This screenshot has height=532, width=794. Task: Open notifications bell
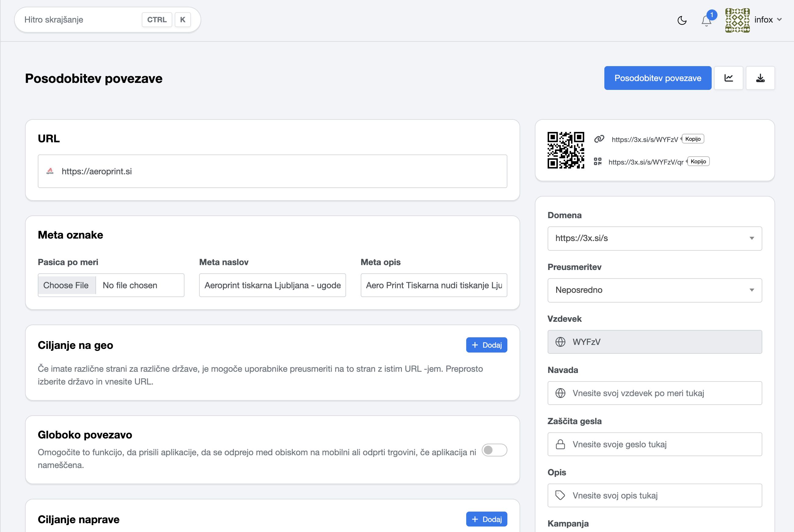point(706,21)
